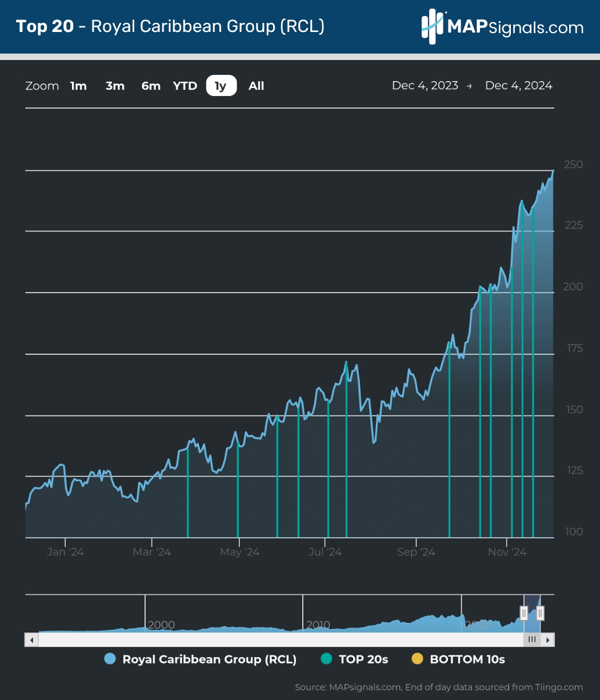600x700 pixels.
Task: Click the Jan '24 axis label
Action: click(65, 552)
